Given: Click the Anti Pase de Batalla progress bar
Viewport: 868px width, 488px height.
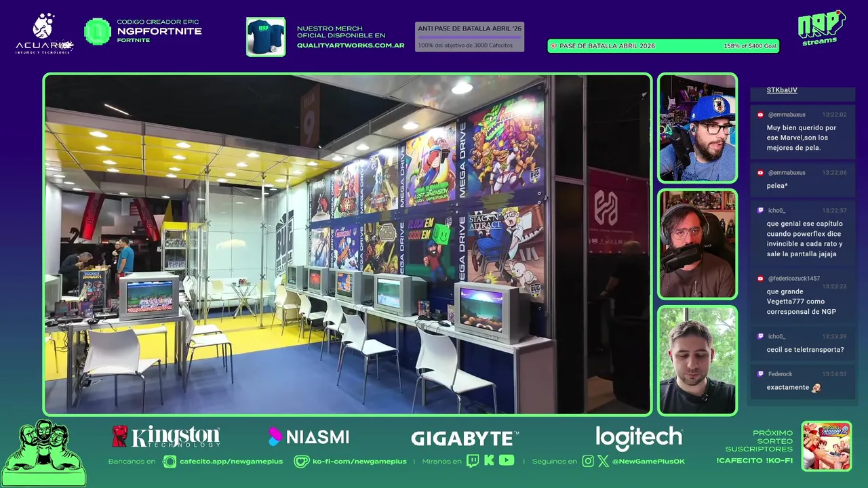Looking at the screenshot, I should coord(469,37).
